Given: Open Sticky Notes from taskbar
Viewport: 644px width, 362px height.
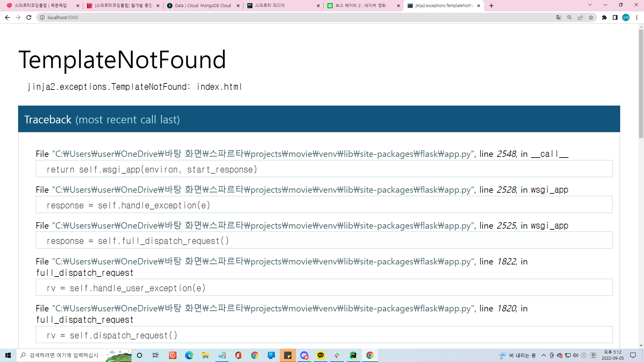Looking at the screenshot, I should (288, 355).
